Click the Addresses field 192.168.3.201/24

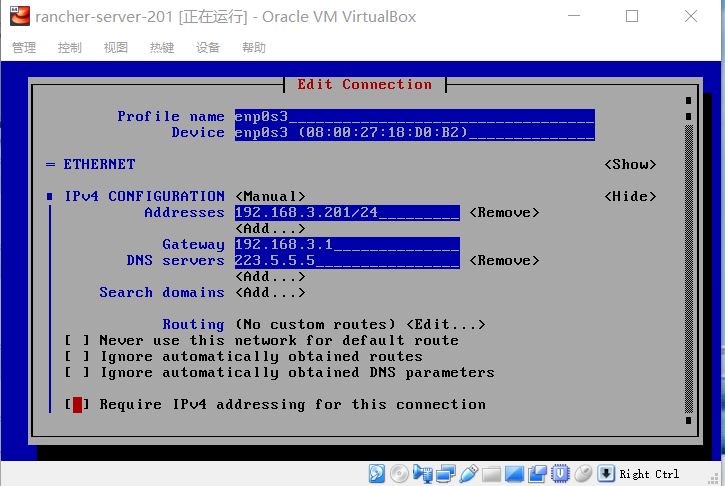(x=347, y=213)
